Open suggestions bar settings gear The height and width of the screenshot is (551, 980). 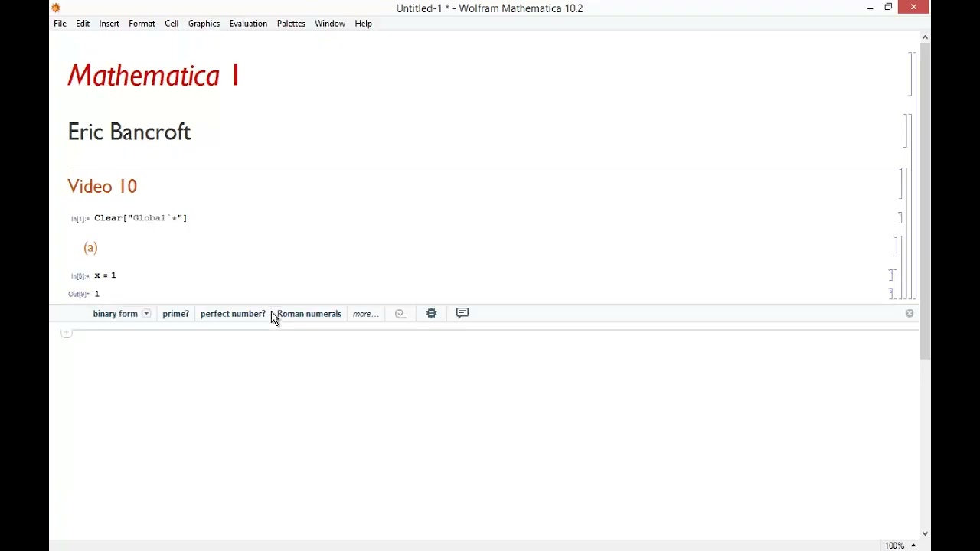431,313
